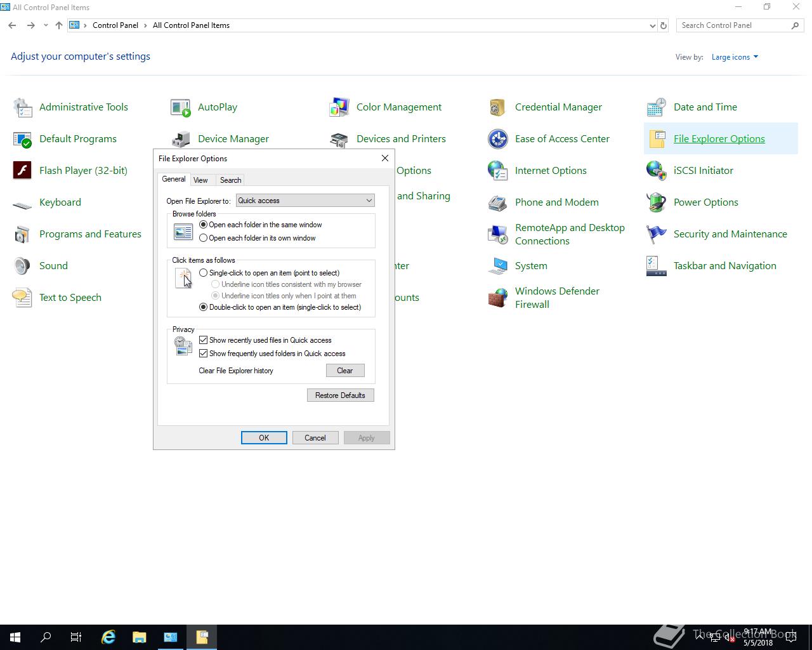
Task: Open the Power Options icon
Action: 657,202
